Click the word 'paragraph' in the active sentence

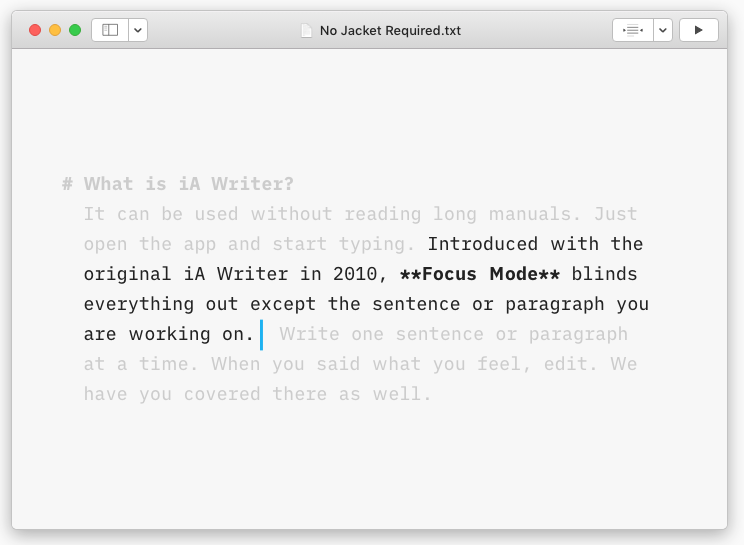tap(555, 305)
